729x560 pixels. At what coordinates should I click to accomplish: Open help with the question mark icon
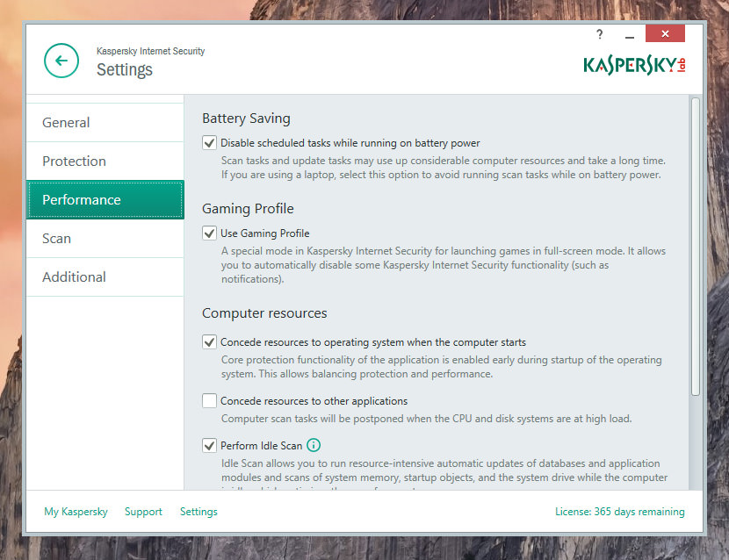(x=599, y=34)
